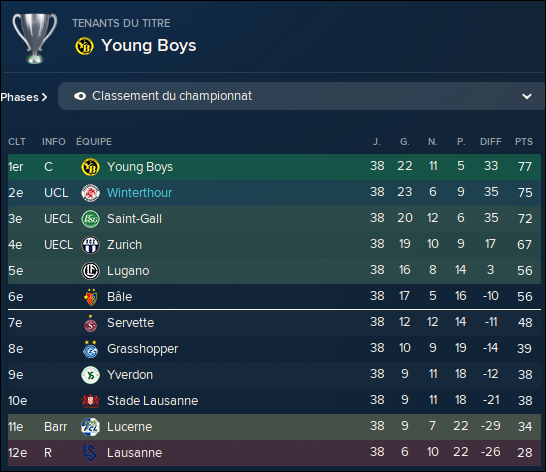Expand the Classement du championnat dropdown arrow
The height and width of the screenshot is (472, 546).
(x=527, y=96)
